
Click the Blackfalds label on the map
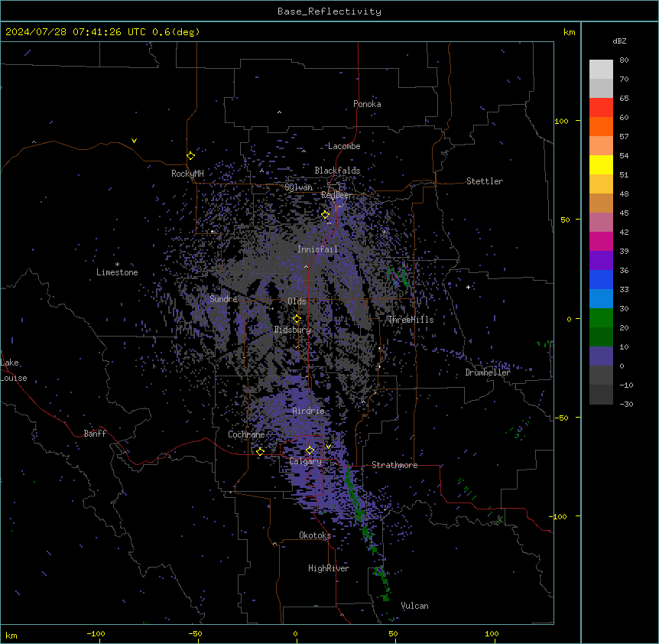coord(337,171)
